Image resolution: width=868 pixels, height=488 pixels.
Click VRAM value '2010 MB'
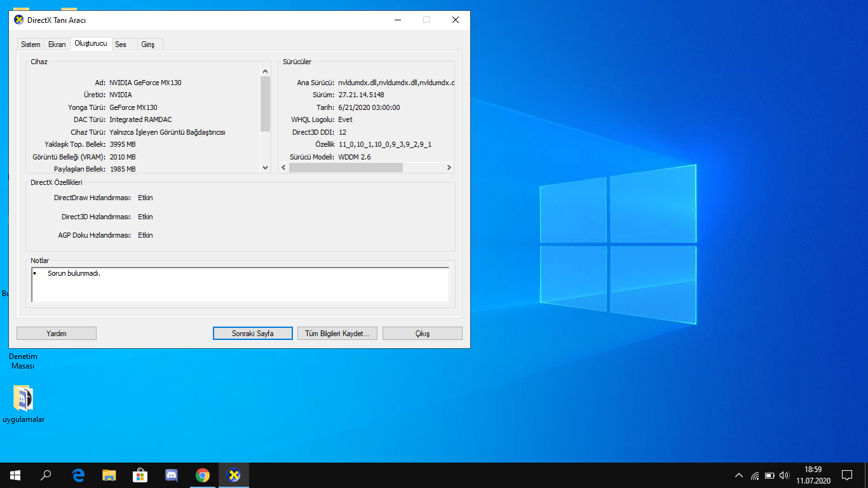(123, 157)
